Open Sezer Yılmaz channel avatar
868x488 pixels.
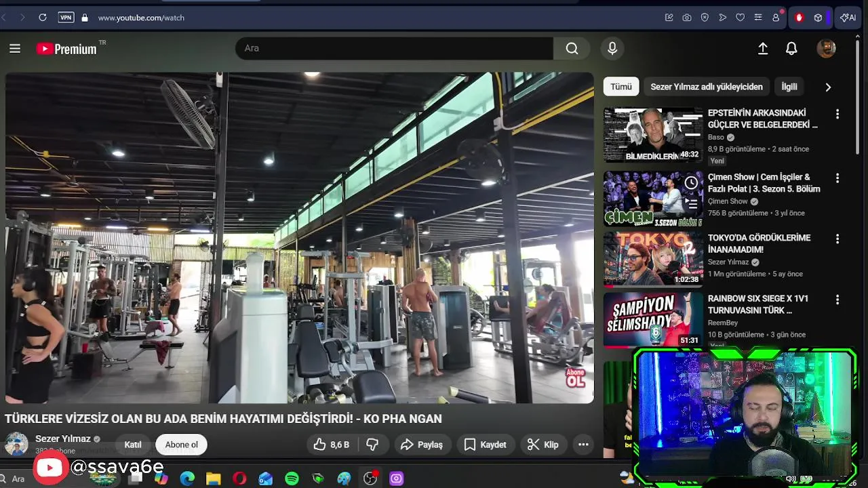coord(16,445)
